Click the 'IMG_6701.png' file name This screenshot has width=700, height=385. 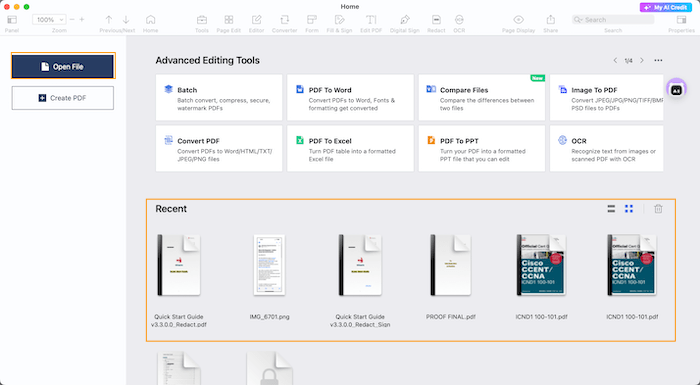[269, 317]
